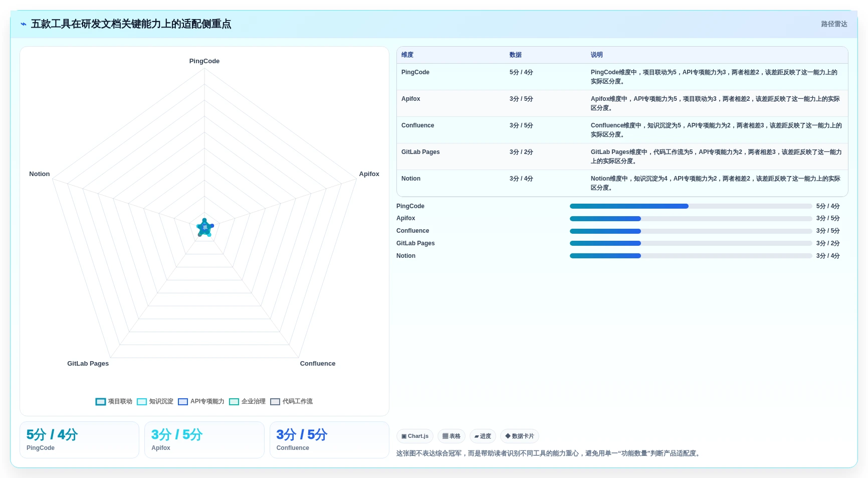Click the chart title 五款工具在研发文档关键能力上的适配侧重点
868x478 pixels.
coord(131,24)
